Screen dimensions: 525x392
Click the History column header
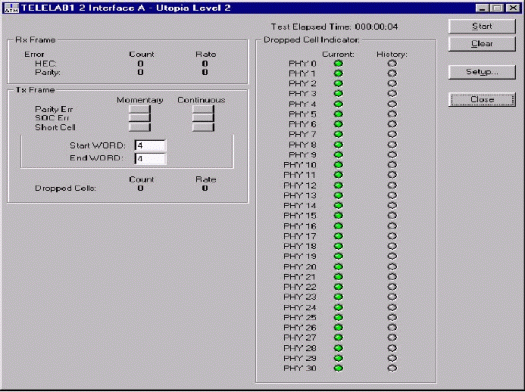(x=392, y=54)
